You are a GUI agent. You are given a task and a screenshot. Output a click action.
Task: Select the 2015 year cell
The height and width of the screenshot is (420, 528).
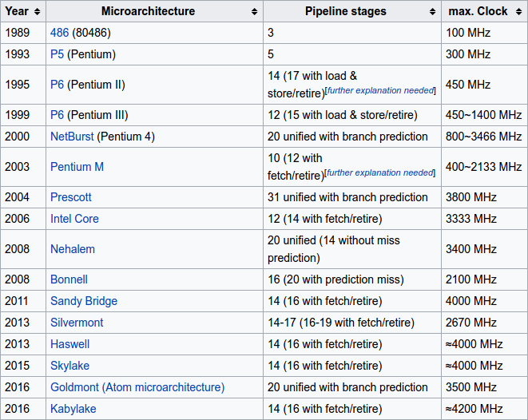click(x=23, y=366)
